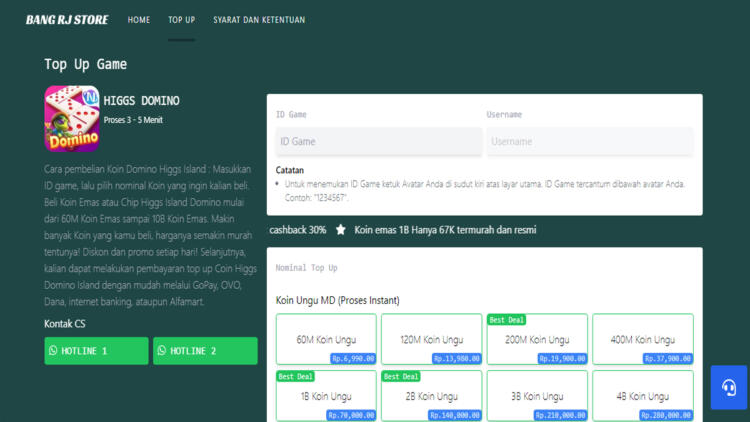This screenshot has height=422, width=750.
Task: Click the star icon beside Koin emas promo
Action: tap(341, 230)
